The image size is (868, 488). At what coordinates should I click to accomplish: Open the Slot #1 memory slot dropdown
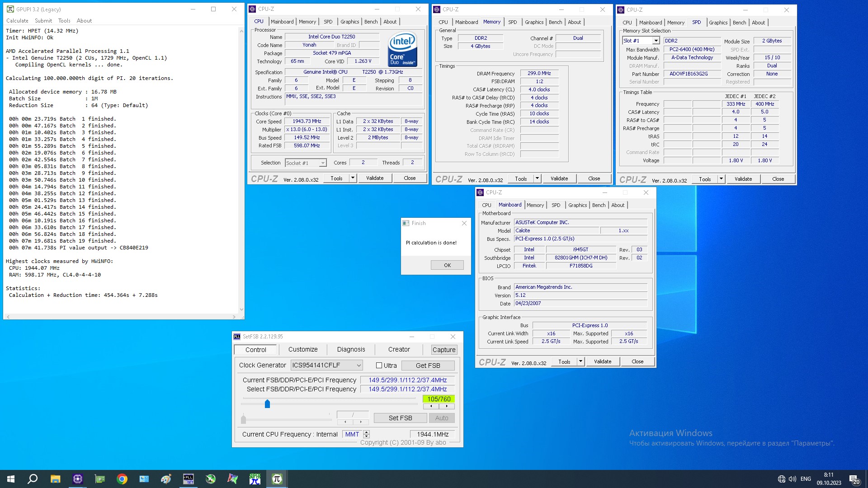(x=641, y=41)
